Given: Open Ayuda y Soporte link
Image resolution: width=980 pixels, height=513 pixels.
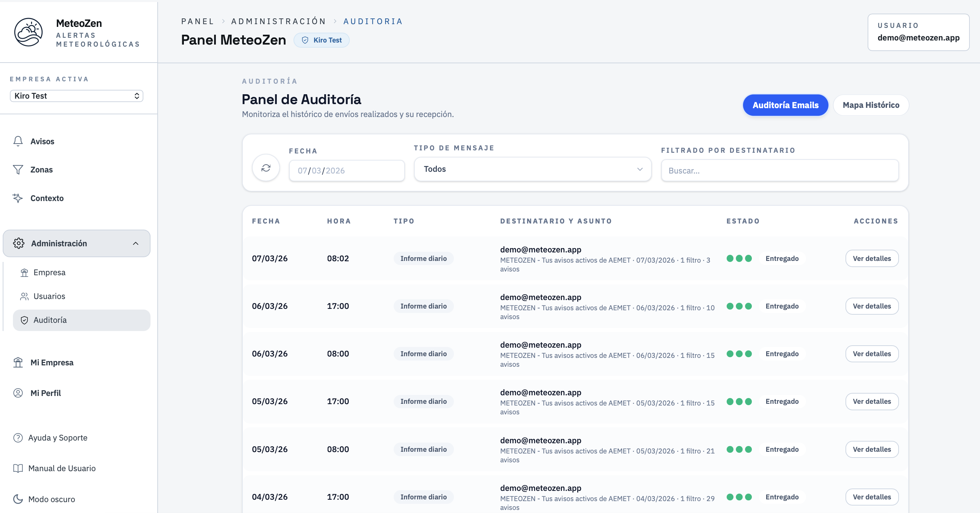Looking at the screenshot, I should click(x=50, y=438).
